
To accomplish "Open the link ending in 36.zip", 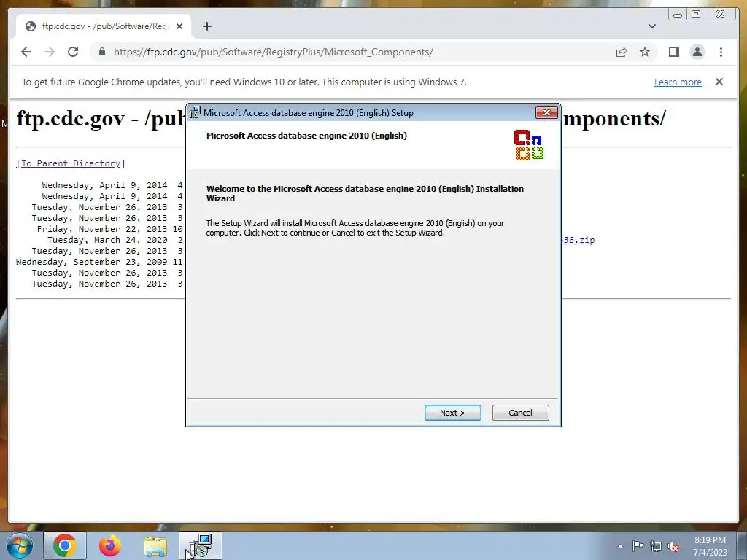I will pyautogui.click(x=578, y=240).
